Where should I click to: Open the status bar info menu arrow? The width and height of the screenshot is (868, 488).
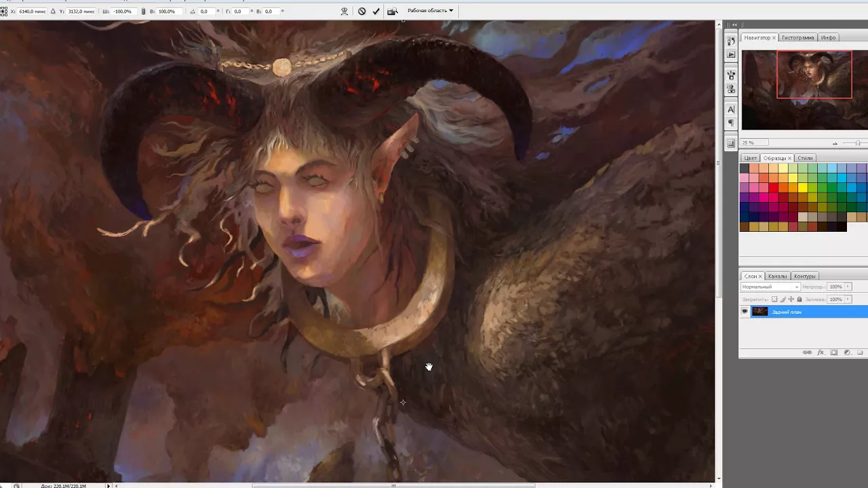(x=108, y=485)
